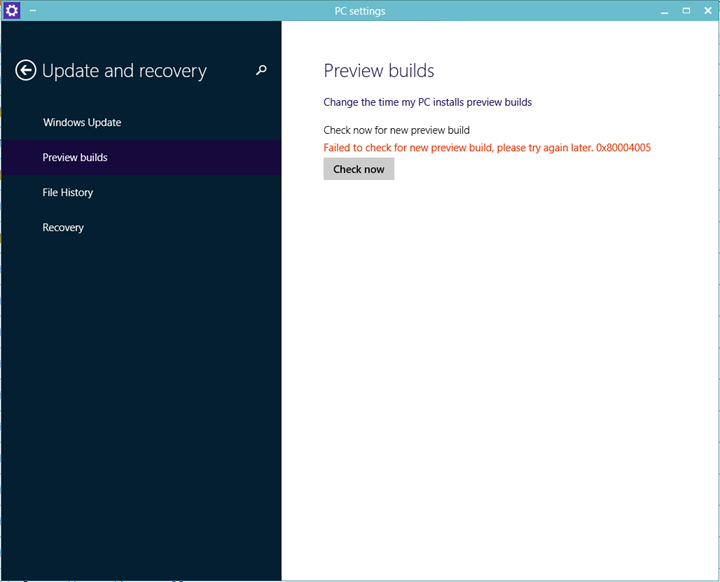Maximize the PC settings window
Screen dimensions: 720x582
point(686,11)
